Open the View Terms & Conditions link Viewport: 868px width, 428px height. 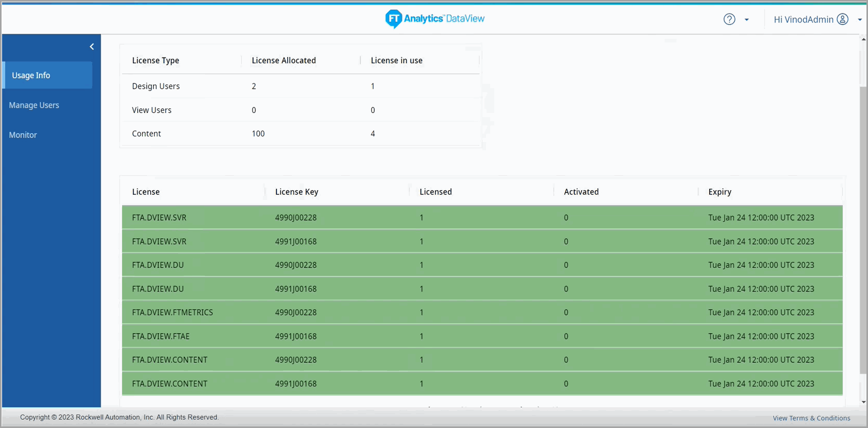point(811,418)
